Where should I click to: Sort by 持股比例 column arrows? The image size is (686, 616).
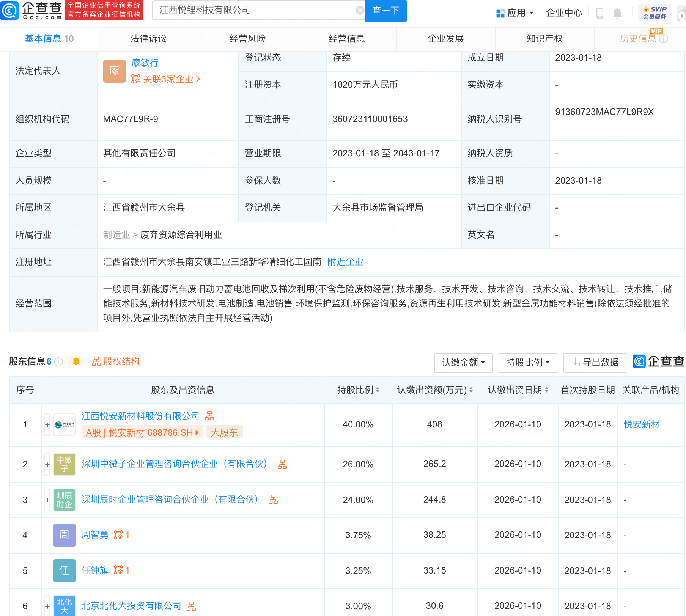click(378, 390)
